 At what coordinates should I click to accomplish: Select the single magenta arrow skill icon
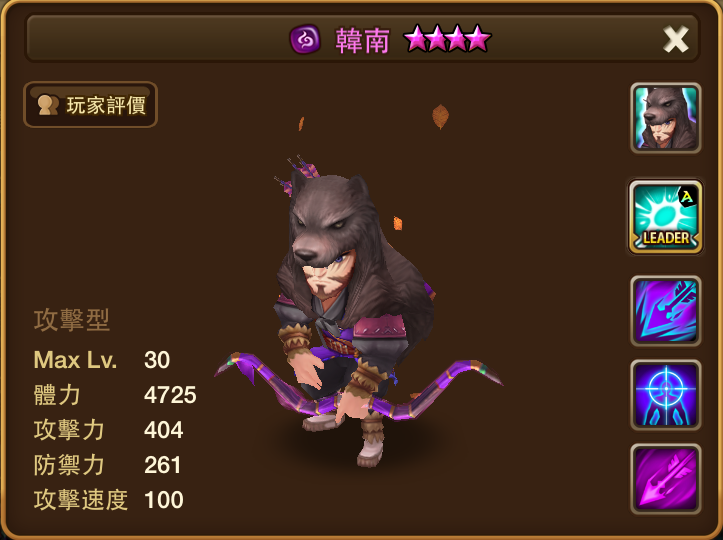coord(665,480)
